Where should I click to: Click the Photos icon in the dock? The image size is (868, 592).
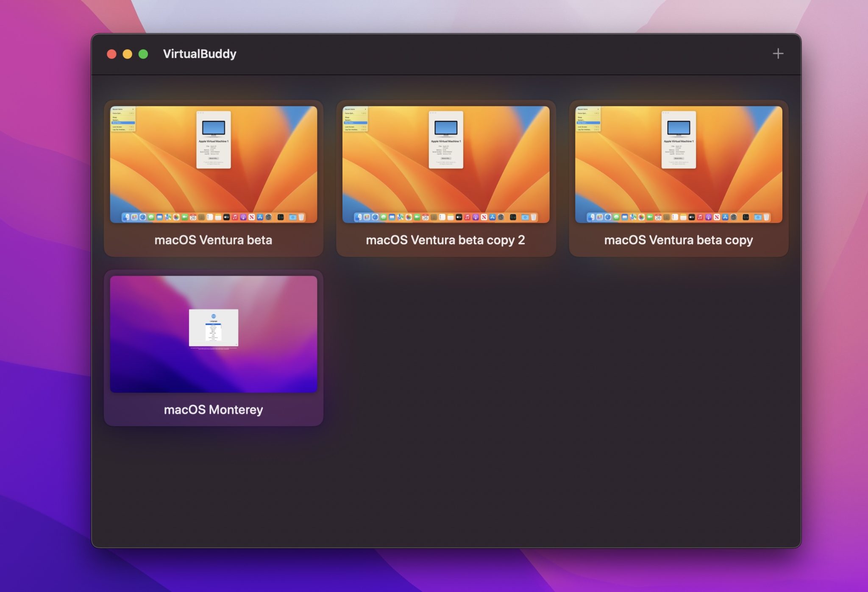point(175,217)
